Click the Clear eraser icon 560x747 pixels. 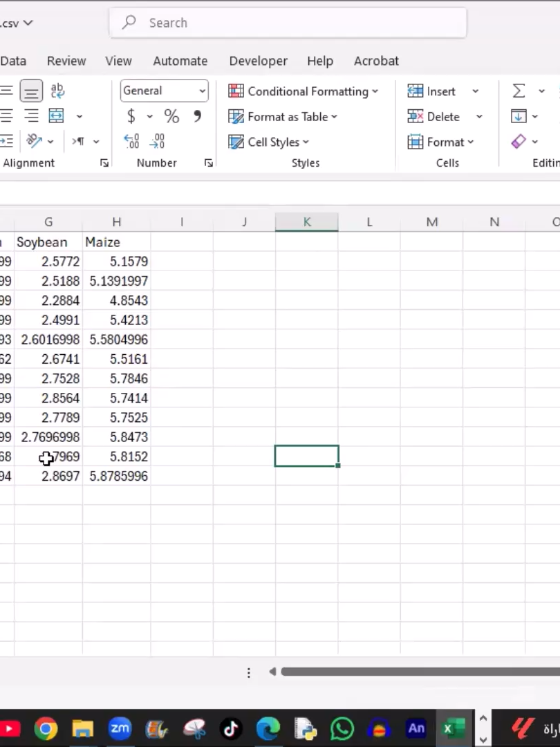point(519,142)
